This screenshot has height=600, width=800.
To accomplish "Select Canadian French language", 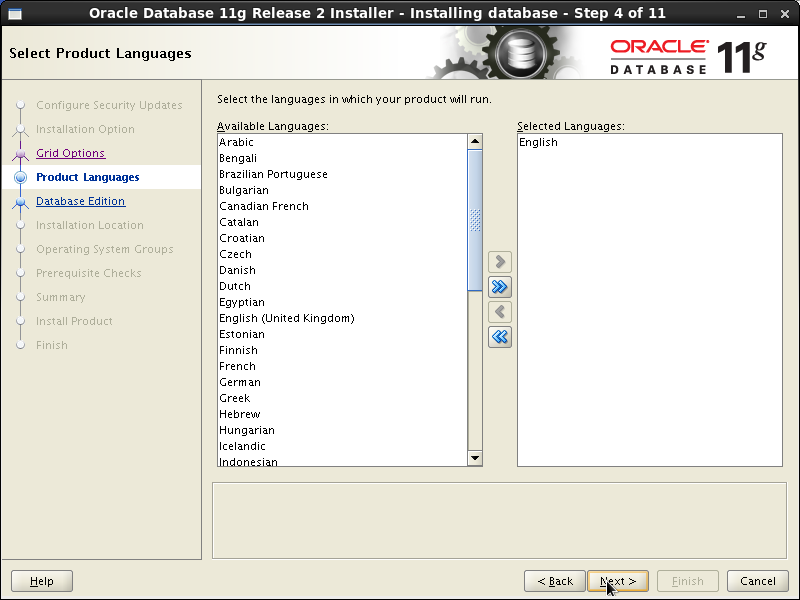I will (x=342, y=206).
